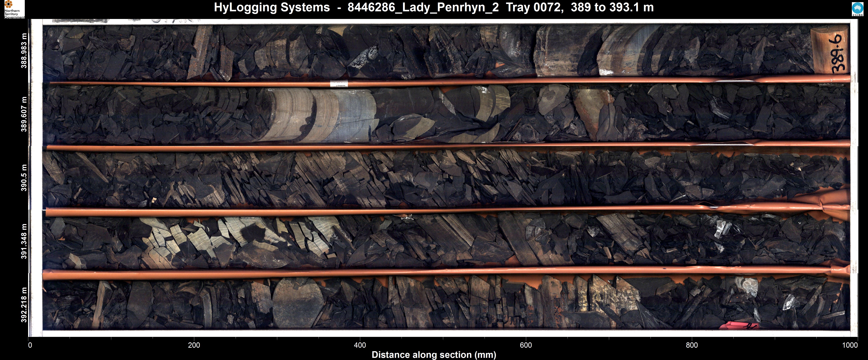Viewport: 868px width, 360px height.
Task: Select the 389.607 m depth label
Action: click(x=24, y=114)
